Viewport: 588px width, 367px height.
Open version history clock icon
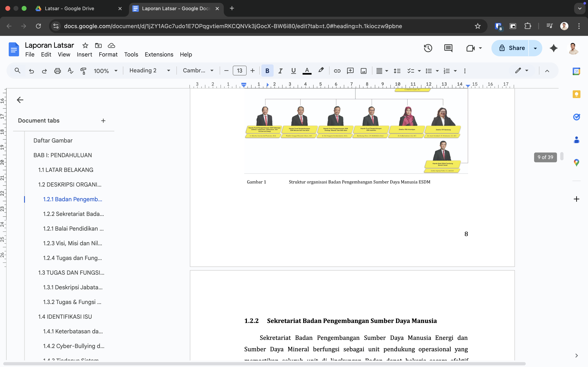pyautogui.click(x=428, y=48)
